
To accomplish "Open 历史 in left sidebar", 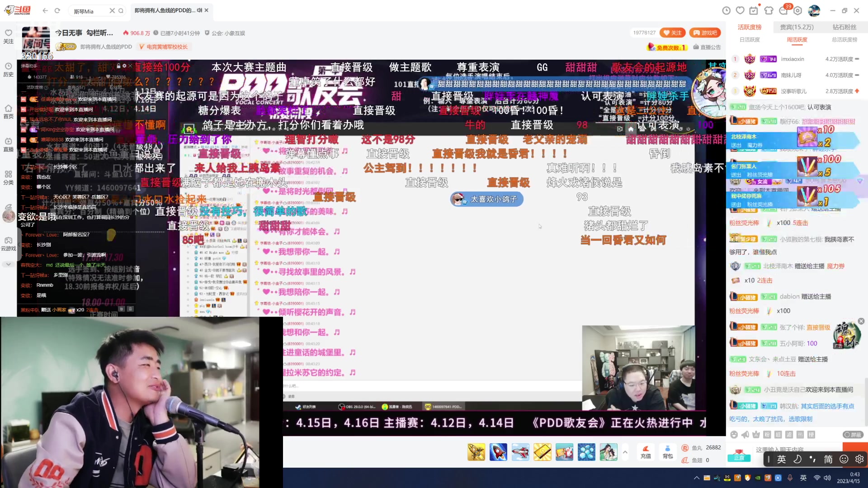I will click(8, 70).
